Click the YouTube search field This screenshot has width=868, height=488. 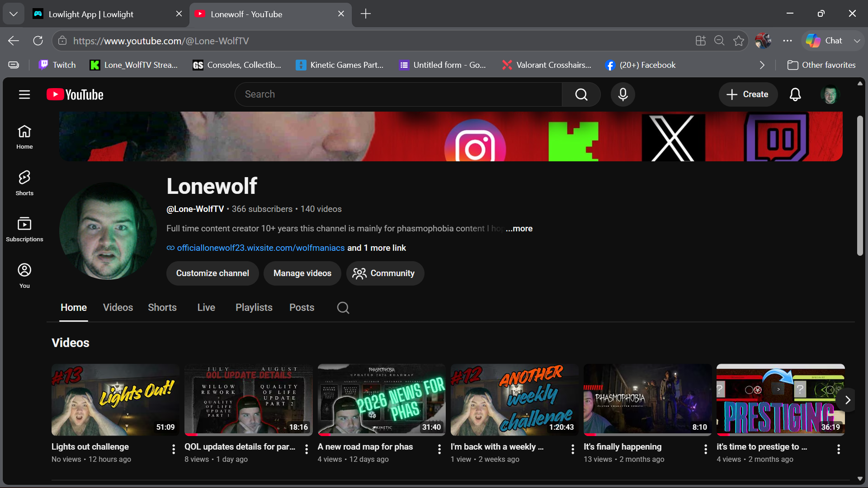[398, 94]
